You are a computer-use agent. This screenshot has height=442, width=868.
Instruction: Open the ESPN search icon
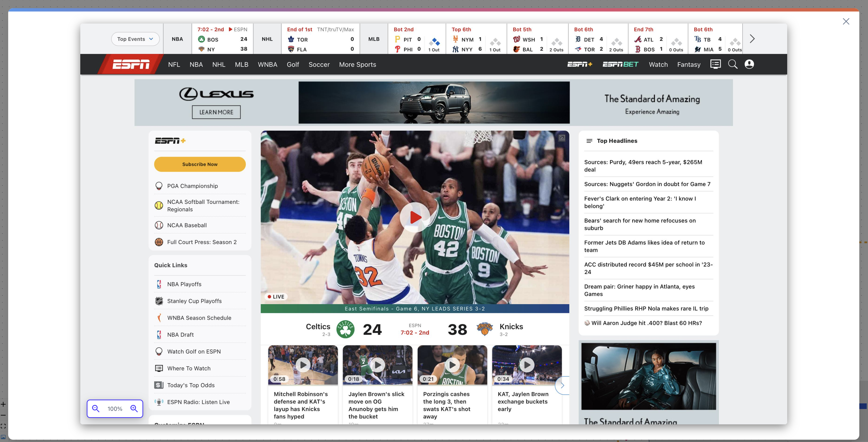[732, 64]
